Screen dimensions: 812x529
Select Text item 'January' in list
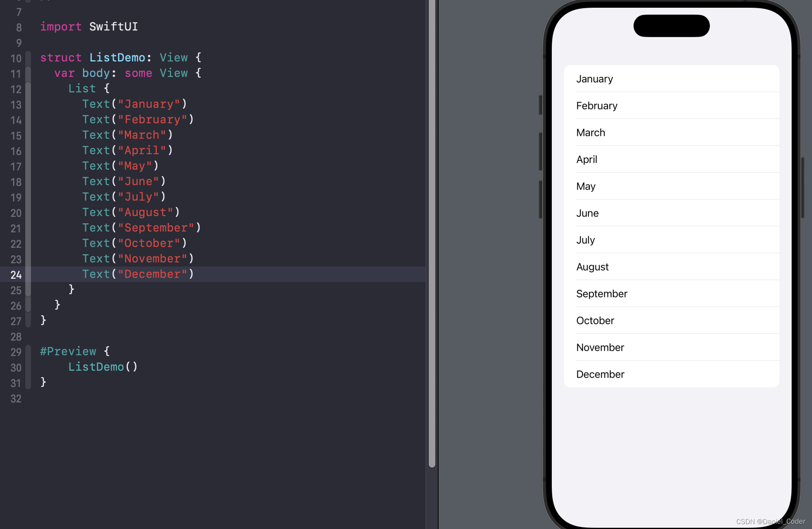click(594, 79)
